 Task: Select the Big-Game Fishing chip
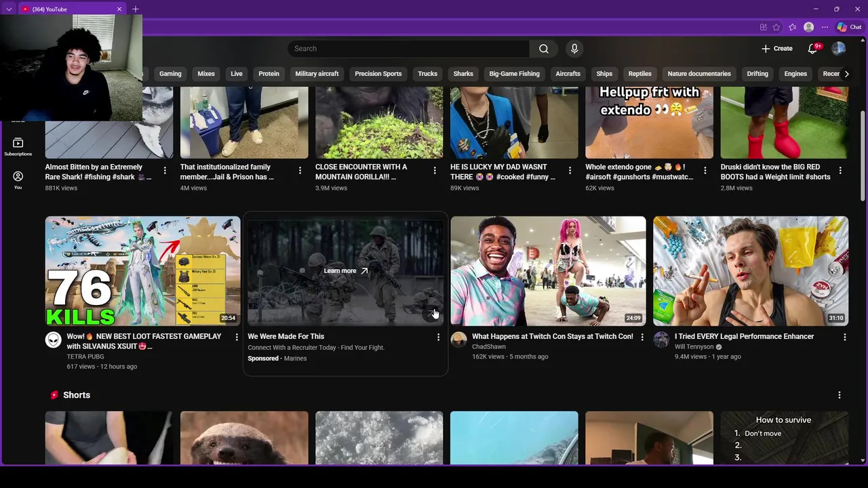515,74
